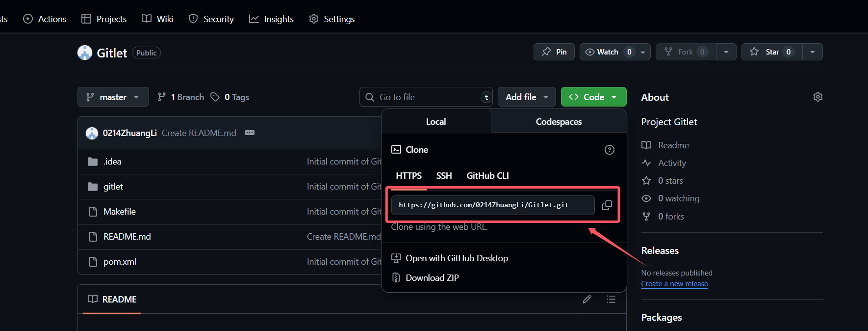Expand the Watch notification dropdown arrow

coord(643,52)
